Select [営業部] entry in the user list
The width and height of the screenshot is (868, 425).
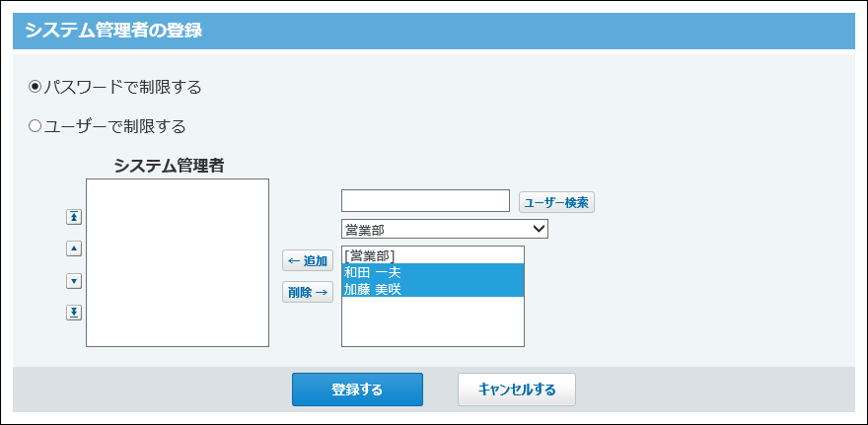point(433,255)
